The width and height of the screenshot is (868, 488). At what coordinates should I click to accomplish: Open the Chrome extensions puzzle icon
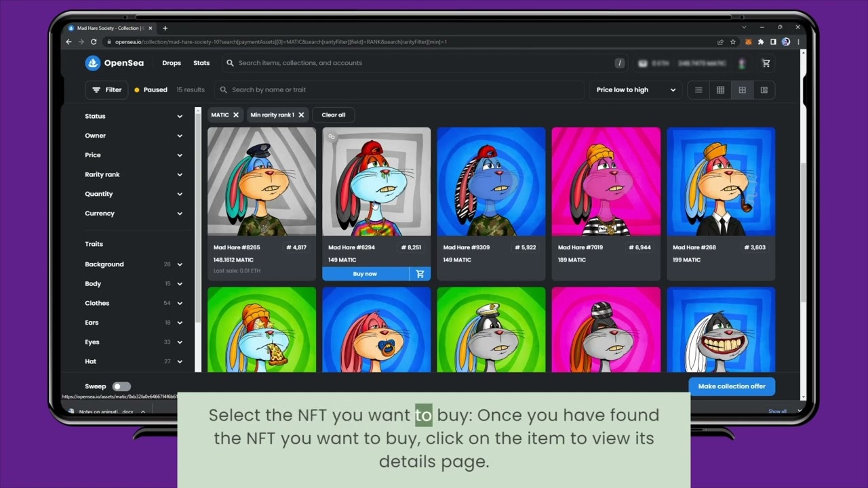761,42
